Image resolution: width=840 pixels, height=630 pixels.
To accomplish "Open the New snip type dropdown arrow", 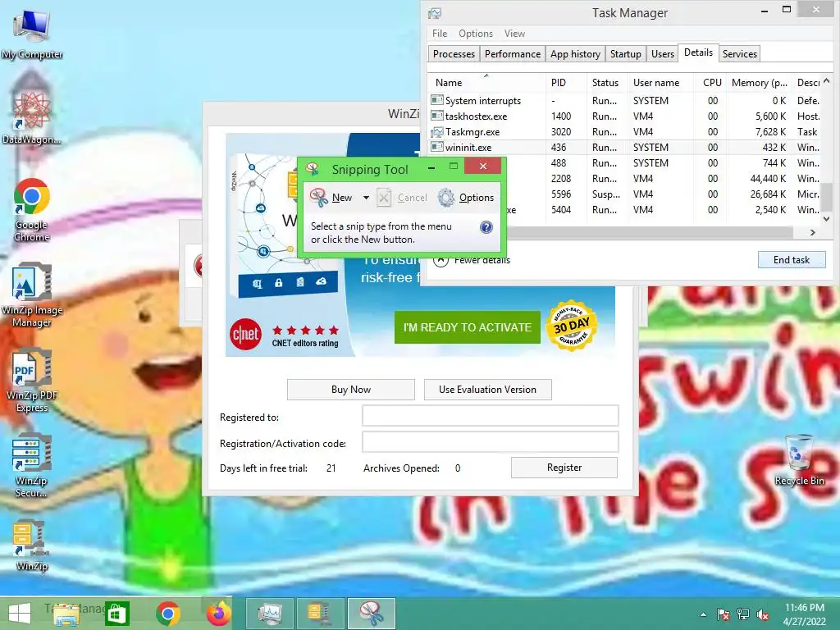I will 366,198.
